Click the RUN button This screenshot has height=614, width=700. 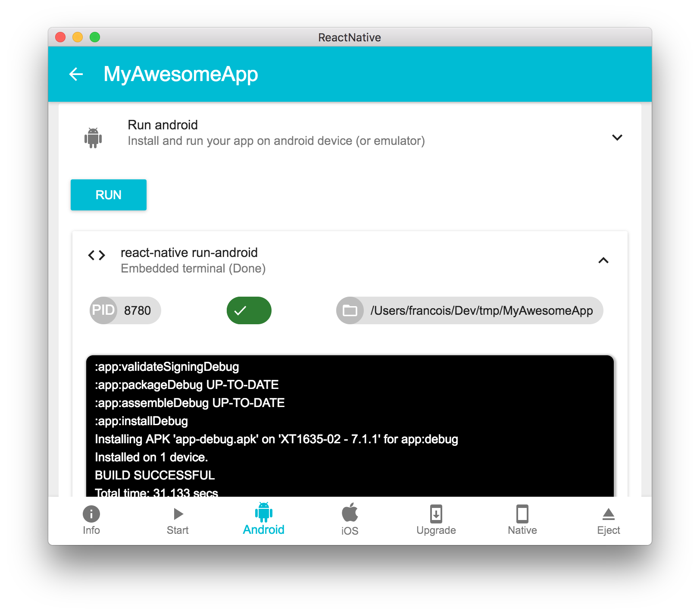[x=109, y=195]
